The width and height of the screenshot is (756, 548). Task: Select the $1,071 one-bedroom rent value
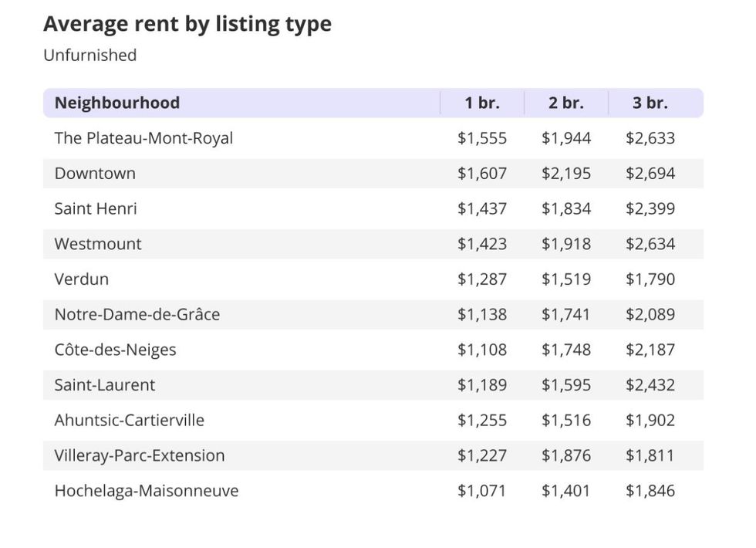pos(482,491)
